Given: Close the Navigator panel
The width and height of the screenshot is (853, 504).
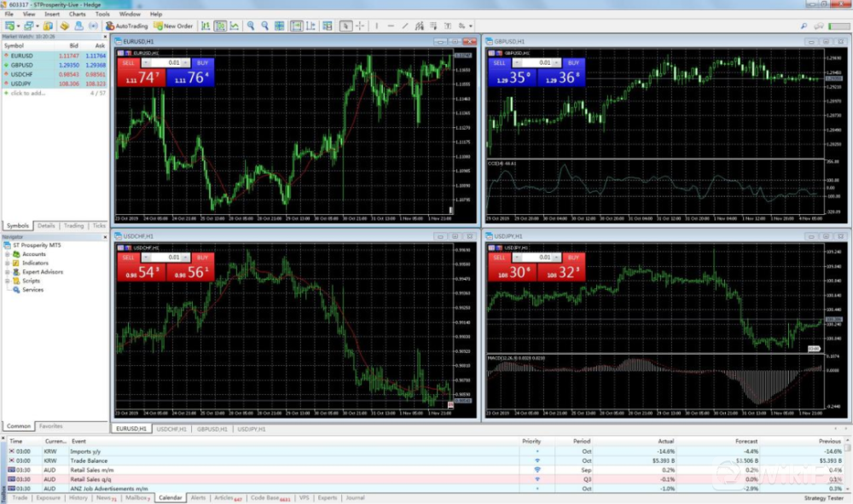Looking at the screenshot, I should click(105, 237).
